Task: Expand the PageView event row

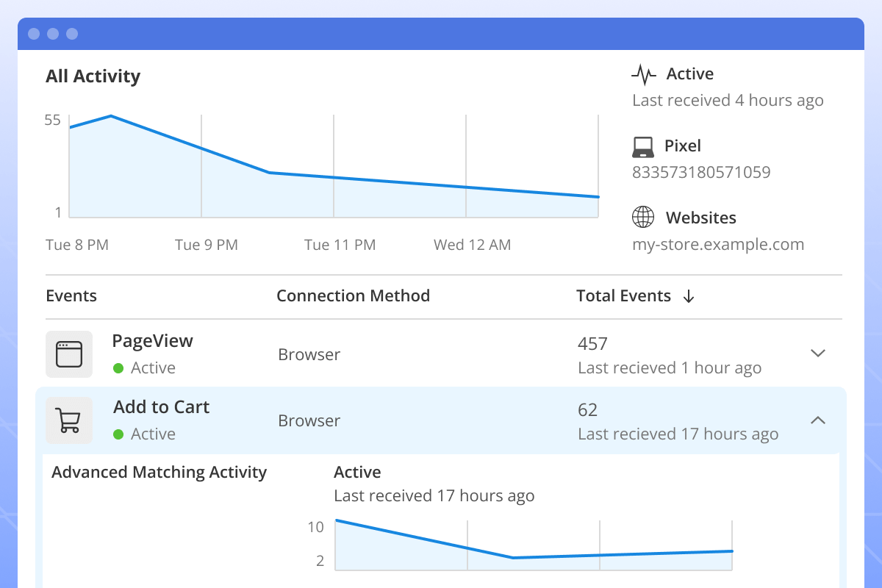Action: click(818, 354)
